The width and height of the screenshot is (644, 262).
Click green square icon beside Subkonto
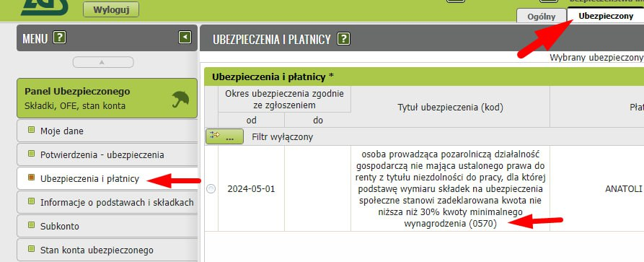[x=31, y=225]
